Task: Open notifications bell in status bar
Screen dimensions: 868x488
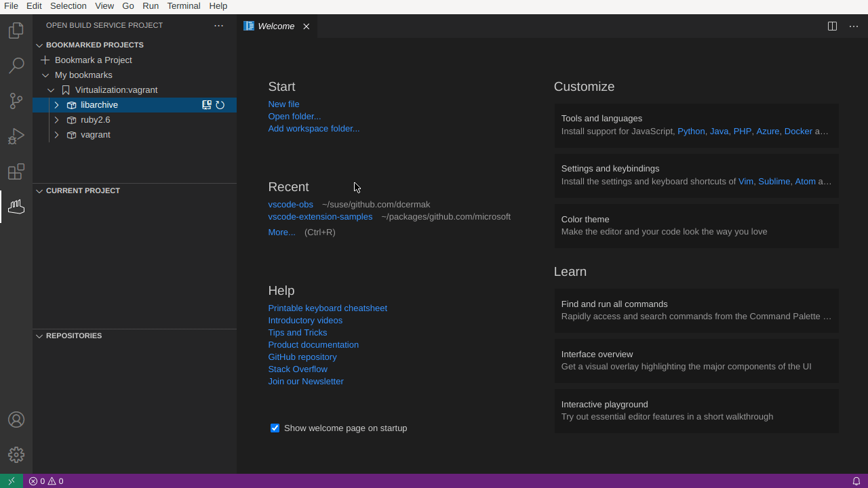Action: tap(856, 481)
